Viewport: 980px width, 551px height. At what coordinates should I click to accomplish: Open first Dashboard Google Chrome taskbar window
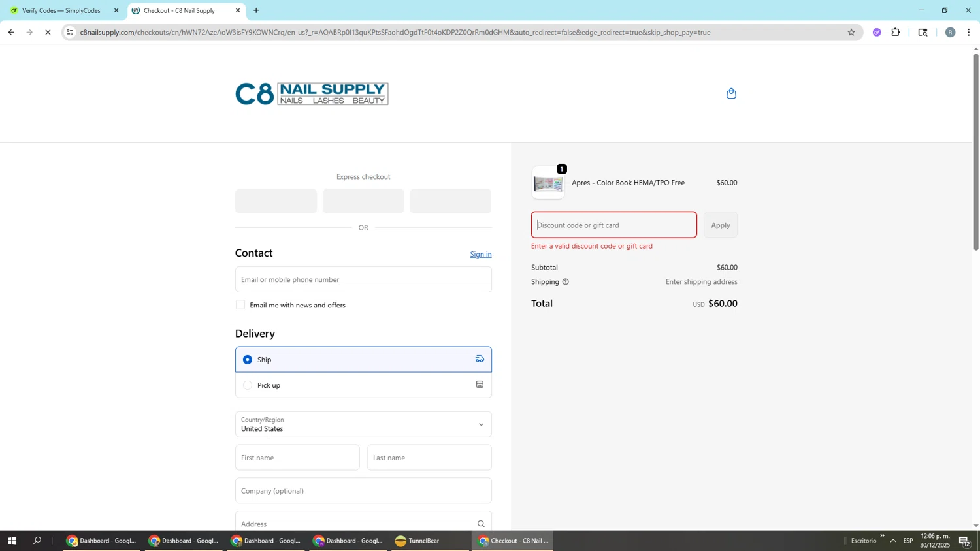click(101, 541)
